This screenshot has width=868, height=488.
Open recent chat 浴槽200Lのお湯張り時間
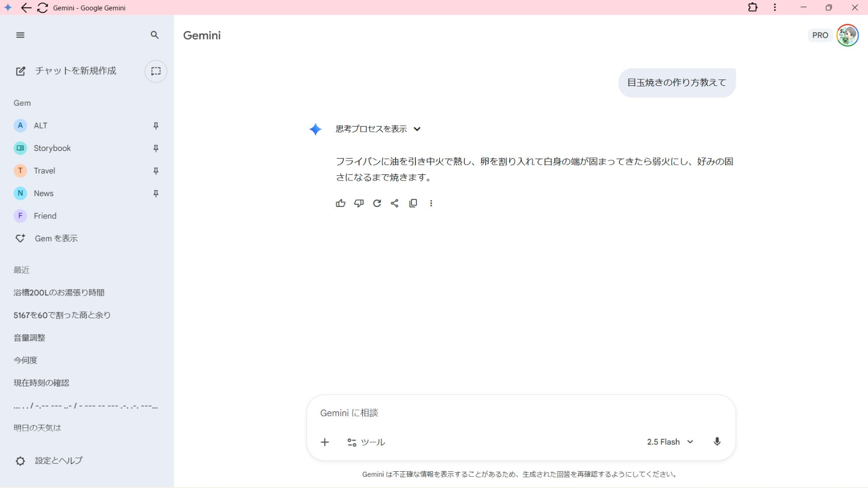pos(59,293)
